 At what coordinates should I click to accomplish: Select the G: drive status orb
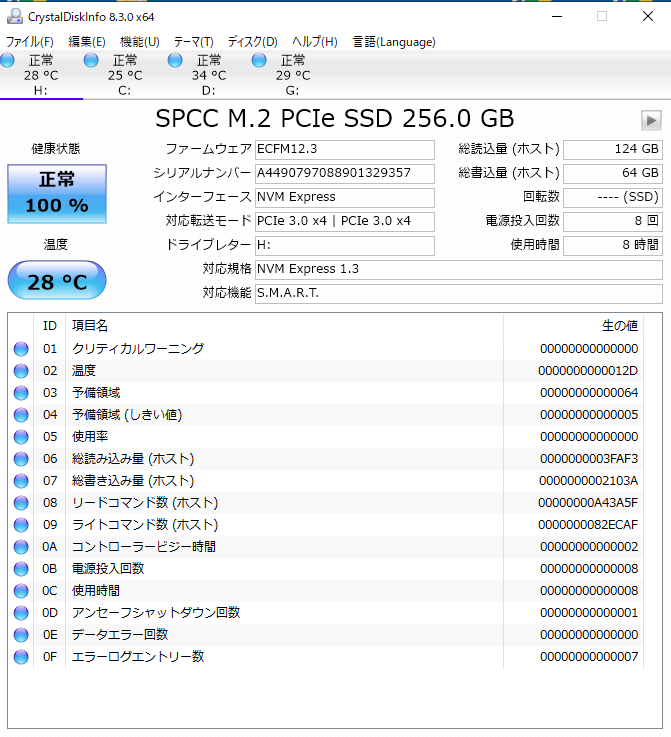tap(260, 62)
